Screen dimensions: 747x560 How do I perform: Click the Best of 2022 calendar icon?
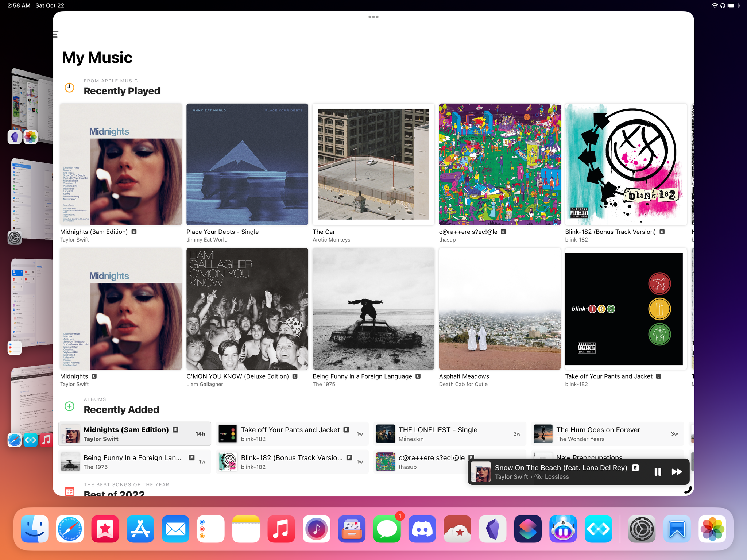pyautogui.click(x=69, y=491)
